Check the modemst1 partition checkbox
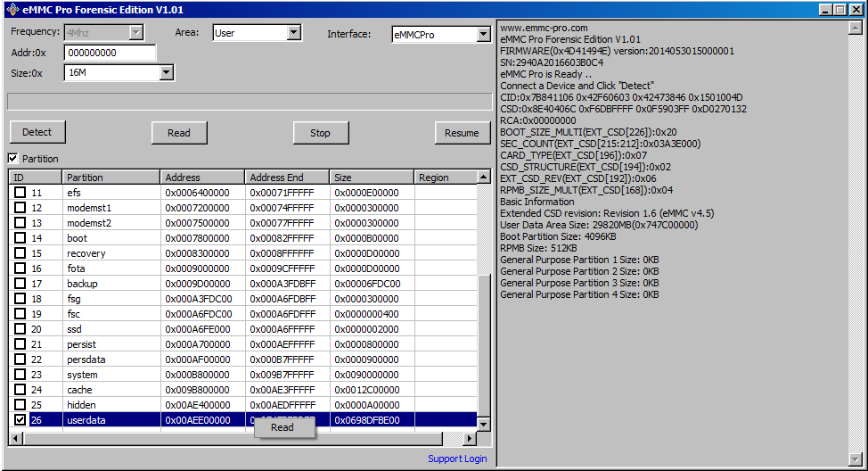 click(x=20, y=207)
